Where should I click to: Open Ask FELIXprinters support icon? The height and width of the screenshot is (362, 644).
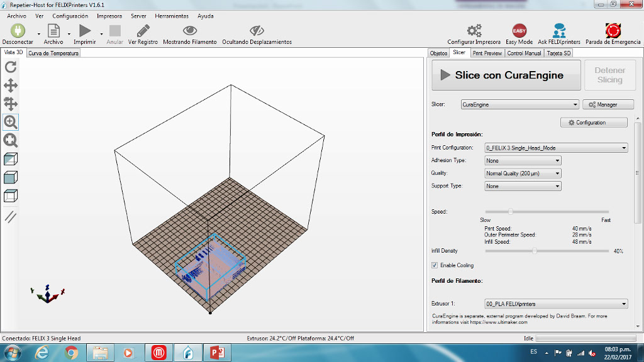[x=559, y=31]
